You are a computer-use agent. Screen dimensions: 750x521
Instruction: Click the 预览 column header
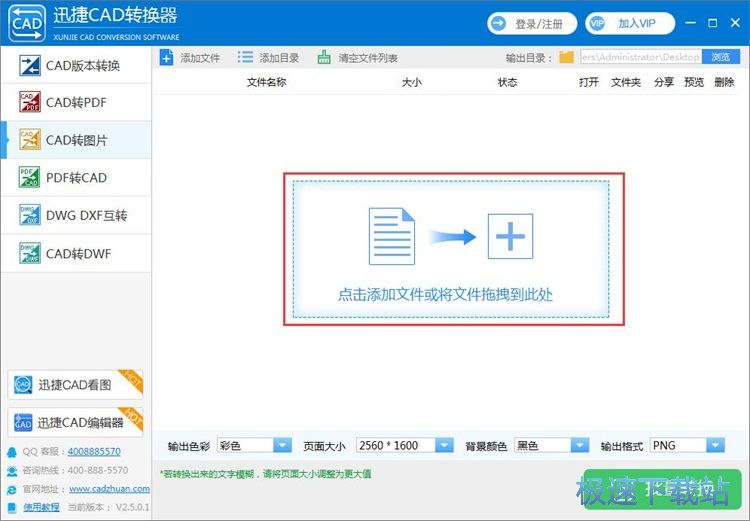coord(694,82)
